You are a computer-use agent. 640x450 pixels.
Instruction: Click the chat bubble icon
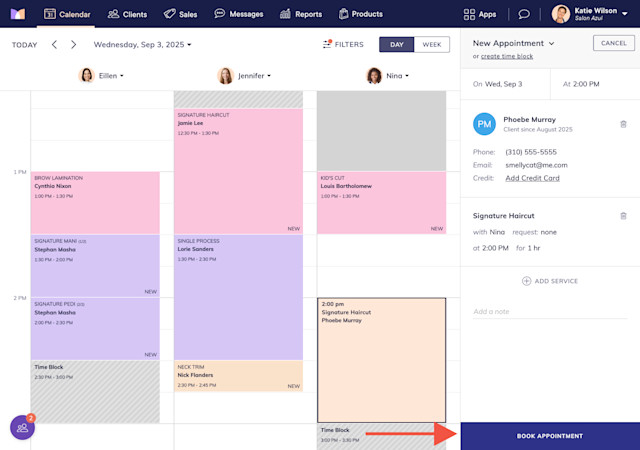click(524, 14)
